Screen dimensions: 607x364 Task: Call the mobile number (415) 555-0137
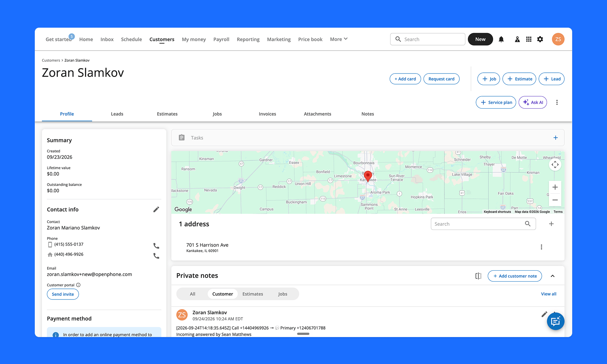point(156,246)
